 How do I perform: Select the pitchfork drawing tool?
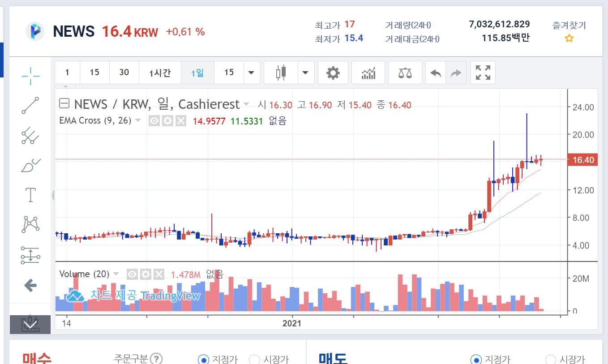[x=30, y=136]
